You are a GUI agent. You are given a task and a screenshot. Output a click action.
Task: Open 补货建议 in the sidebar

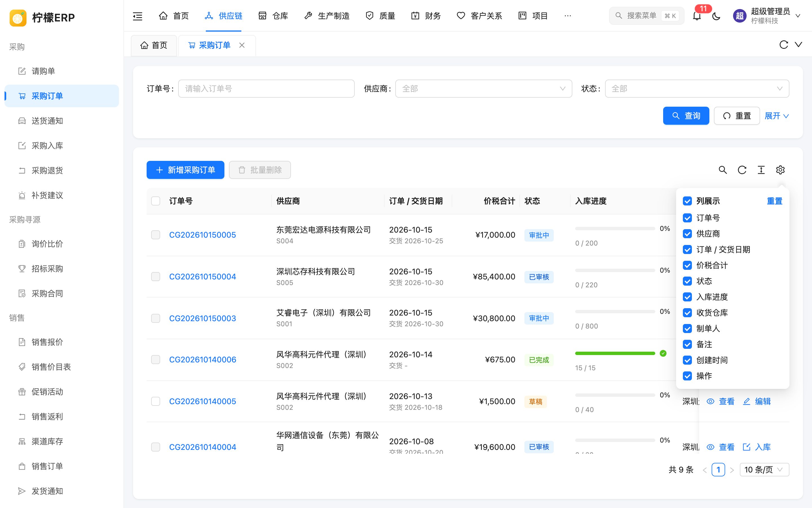[x=62, y=196]
